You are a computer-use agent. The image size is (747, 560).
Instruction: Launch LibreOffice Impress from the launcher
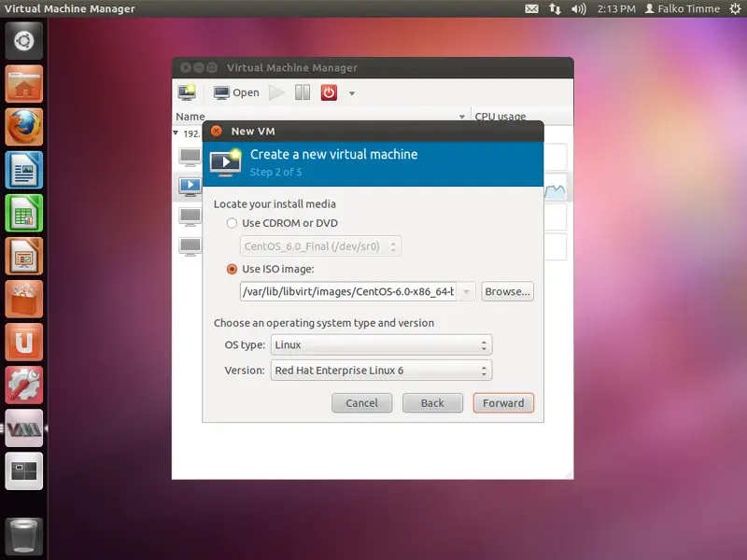coord(24,256)
